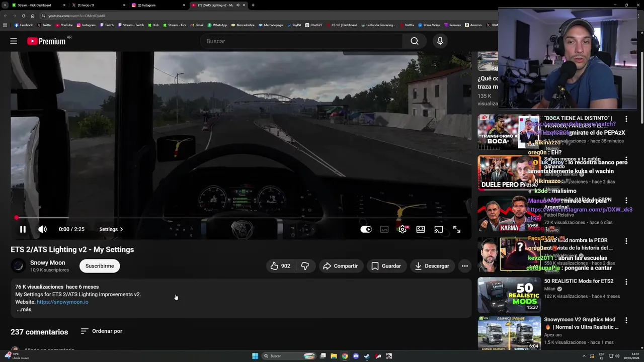644x362 pixels.
Task: Open Snowymoon V2 Graphics Mod video thumbnail
Action: (x=509, y=333)
